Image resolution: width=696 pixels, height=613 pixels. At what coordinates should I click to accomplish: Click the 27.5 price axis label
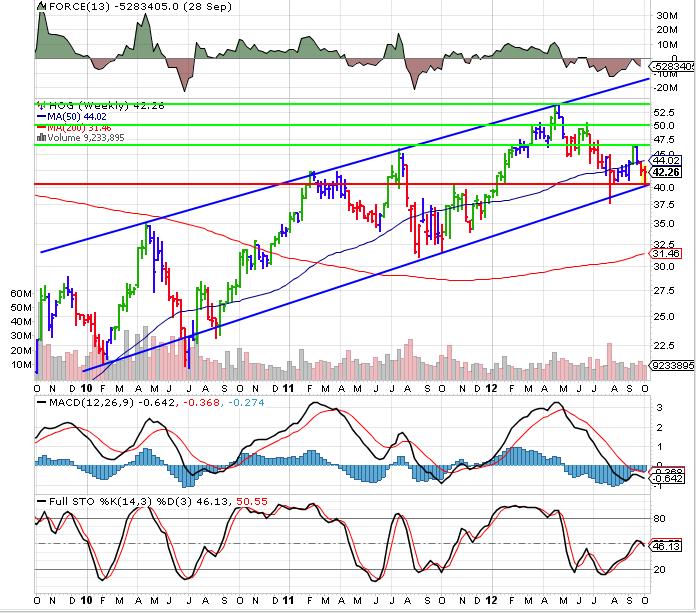[x=664, y=291]
